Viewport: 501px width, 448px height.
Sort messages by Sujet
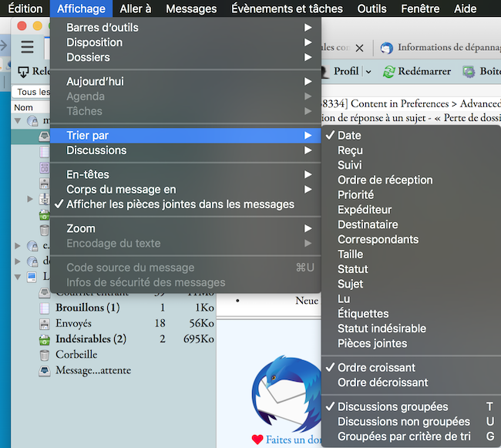411,284
